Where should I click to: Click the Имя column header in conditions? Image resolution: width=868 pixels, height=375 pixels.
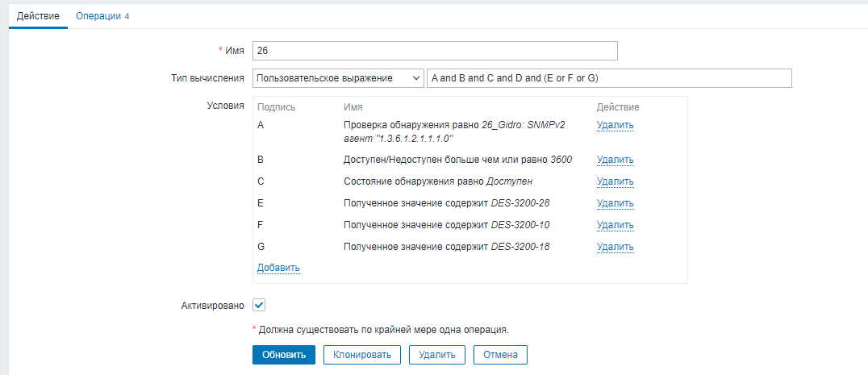[353, 107]
